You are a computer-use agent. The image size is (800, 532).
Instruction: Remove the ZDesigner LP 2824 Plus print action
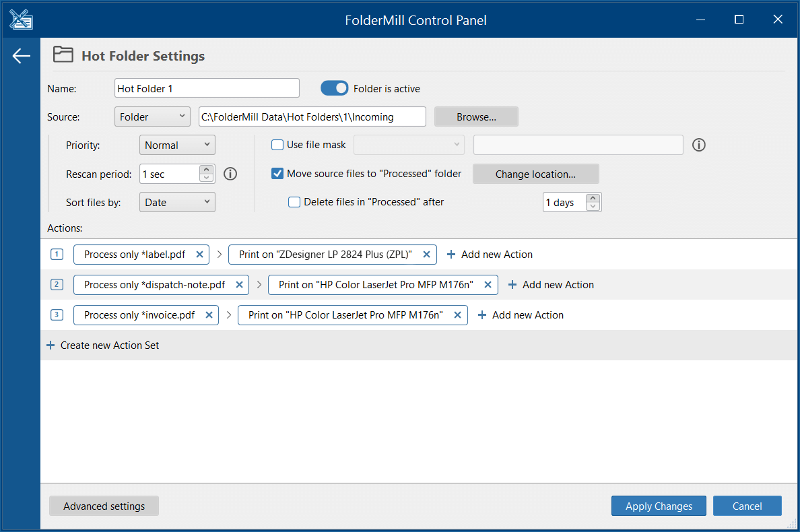(426, 254)
